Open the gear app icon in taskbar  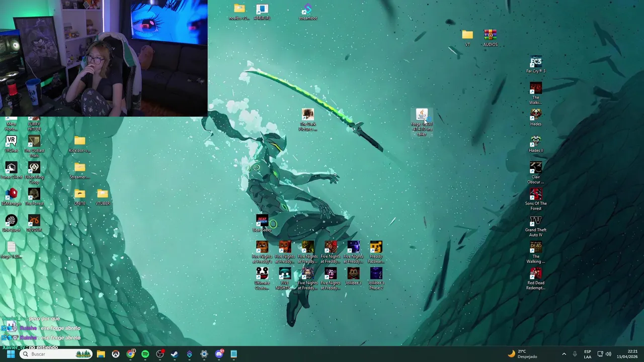click(x=204, y=354)
